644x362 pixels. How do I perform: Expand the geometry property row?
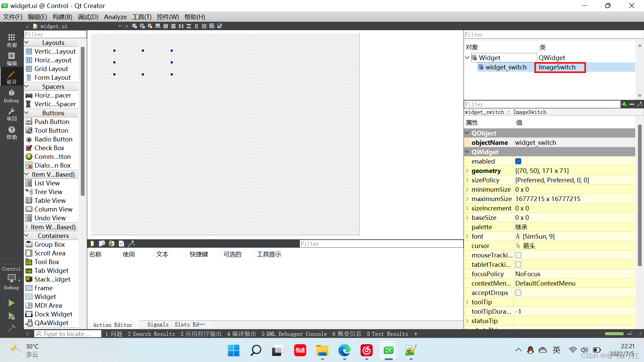tap(468, 171)
